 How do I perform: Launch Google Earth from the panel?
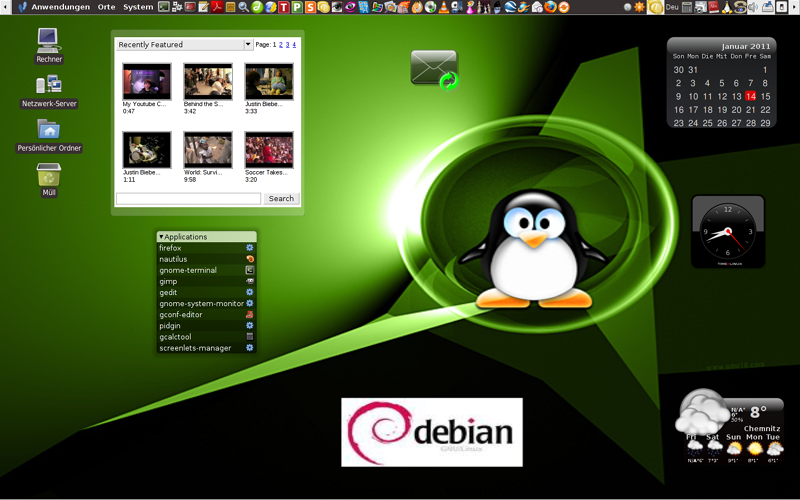coord(509,7)
